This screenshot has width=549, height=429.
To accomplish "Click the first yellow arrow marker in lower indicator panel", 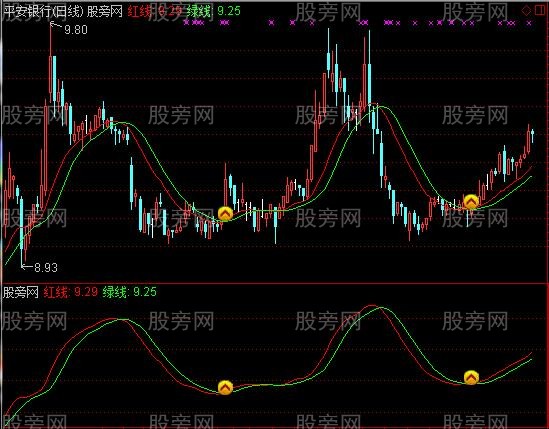I will (x=225, y=388).
